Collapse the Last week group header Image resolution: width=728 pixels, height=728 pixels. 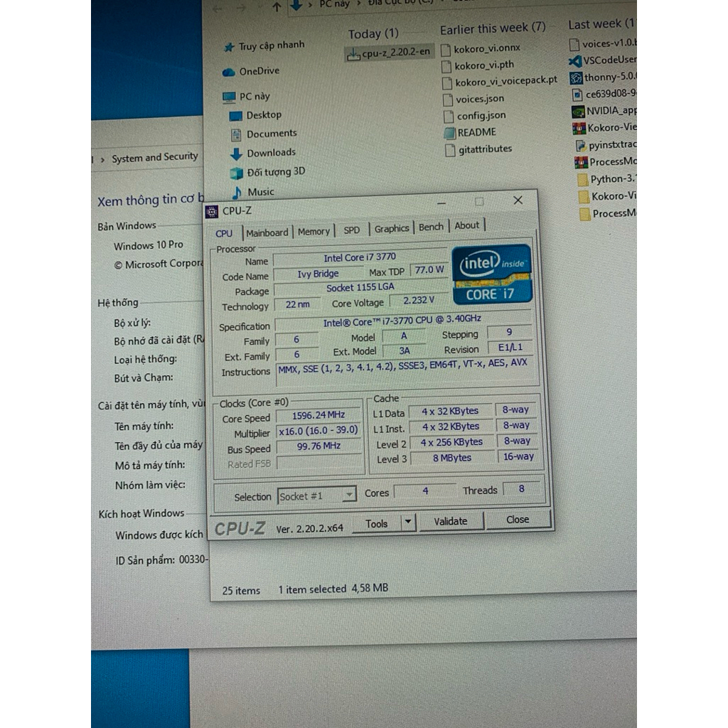601,24
